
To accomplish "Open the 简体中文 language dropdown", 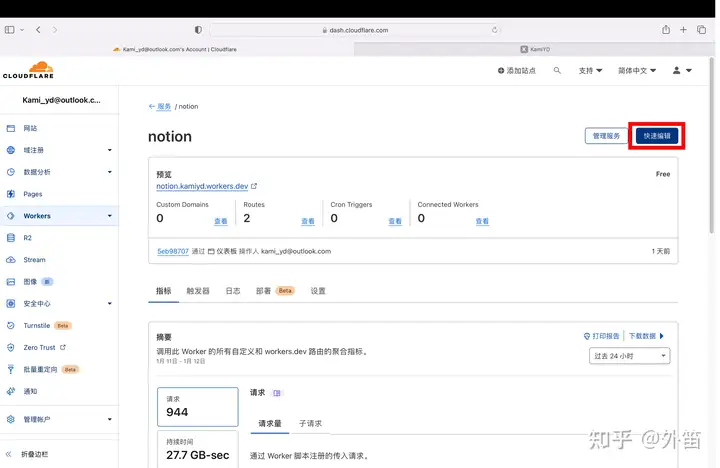I will coord(637,70).
